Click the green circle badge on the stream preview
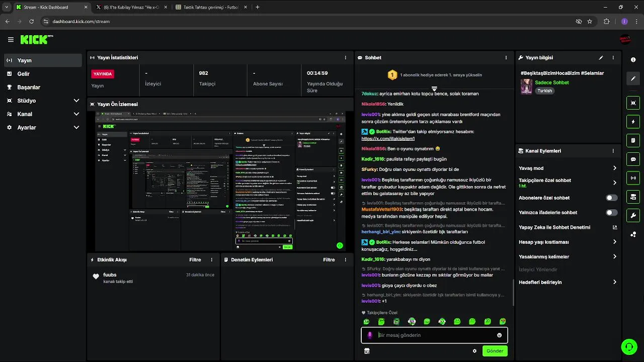Viewport: 644px width, 362px height. click(x=340, y=246)
